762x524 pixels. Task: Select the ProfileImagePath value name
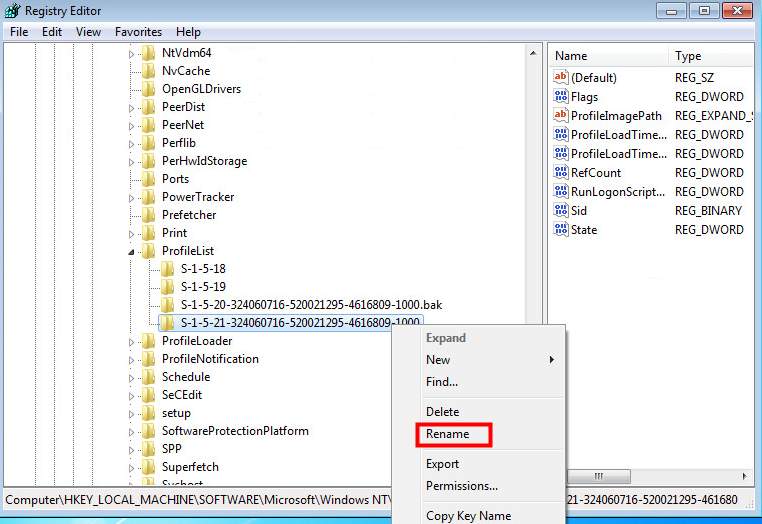point(616,116)
